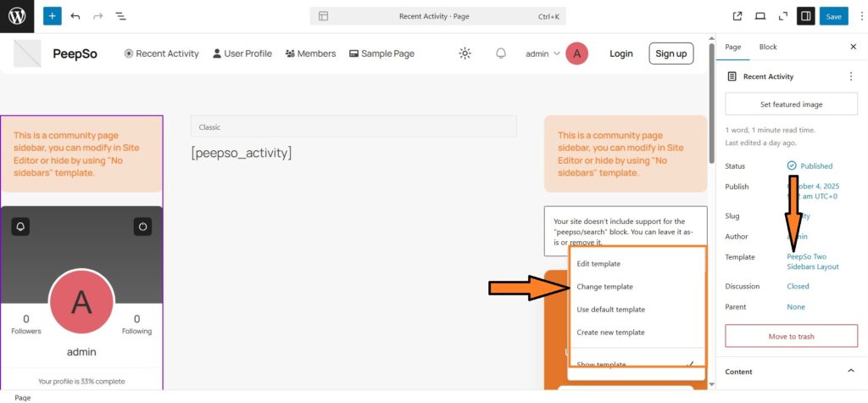Open Recent Activity page options menu

pos(851,76)
